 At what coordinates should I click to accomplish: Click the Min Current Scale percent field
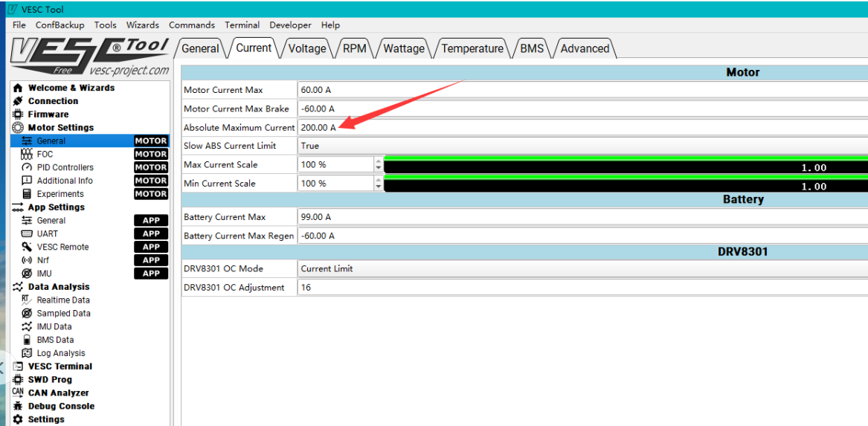pyautogui.click(x=336, y=184)
